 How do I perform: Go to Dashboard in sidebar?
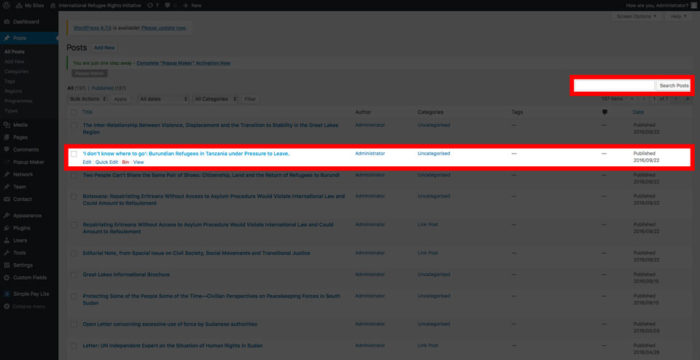pos(26,21)
